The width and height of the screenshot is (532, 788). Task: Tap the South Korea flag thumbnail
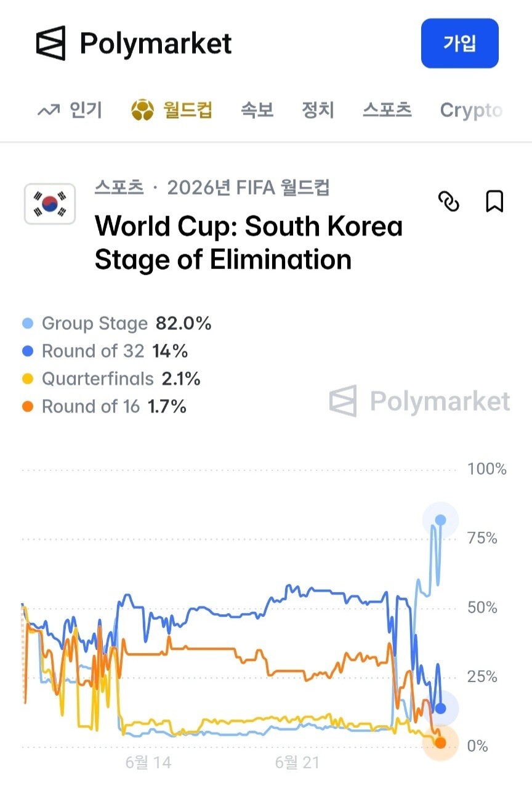tap(50, 203)
